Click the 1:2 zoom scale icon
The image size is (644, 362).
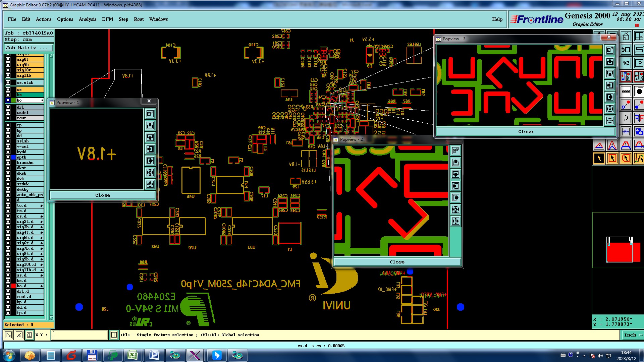(x=626, y=63)
